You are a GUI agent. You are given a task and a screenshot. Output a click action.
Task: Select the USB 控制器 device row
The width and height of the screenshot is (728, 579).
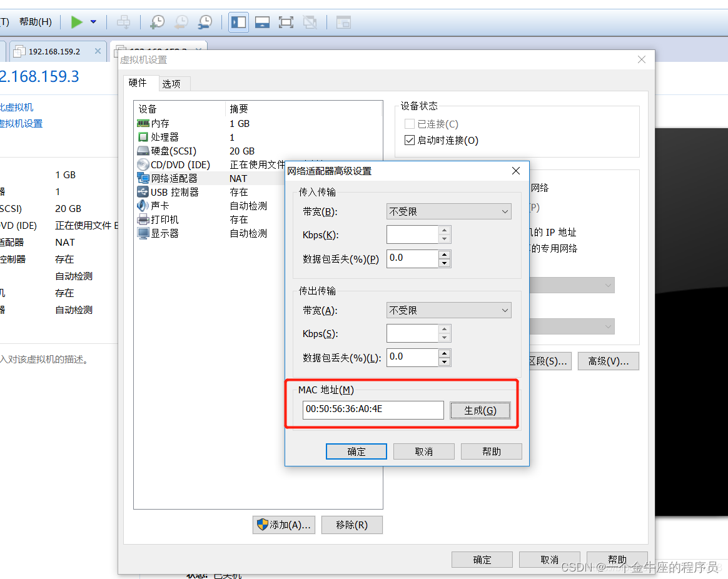pyautogui.click(x=211, y=192)
